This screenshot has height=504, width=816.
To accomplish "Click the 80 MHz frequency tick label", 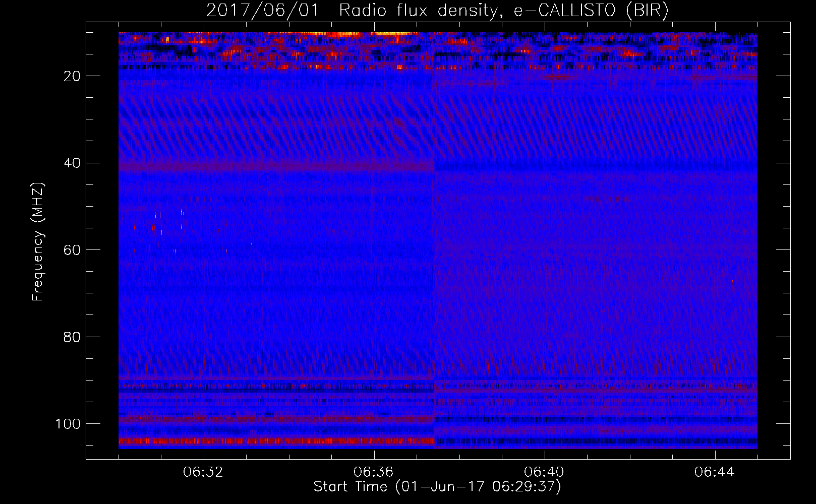I will (73, 337).
